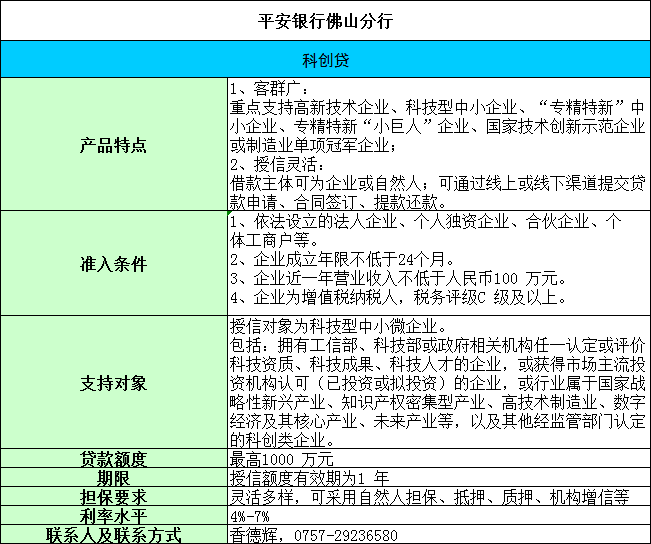The width and height of the screenshot is (651, 544).
Task: Select the contact cell '香德辉，0757-29236580'
Action: tap(439, 534)
